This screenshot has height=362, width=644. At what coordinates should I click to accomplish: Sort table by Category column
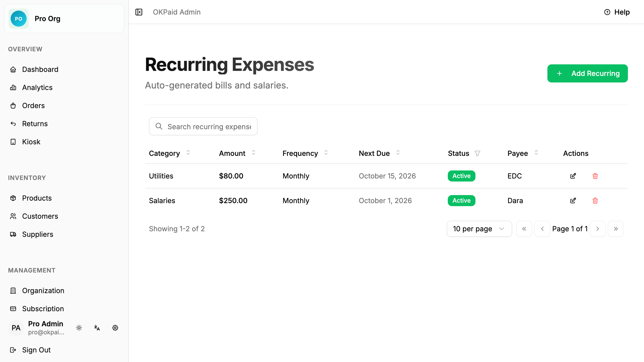click(x=188, y=153)
